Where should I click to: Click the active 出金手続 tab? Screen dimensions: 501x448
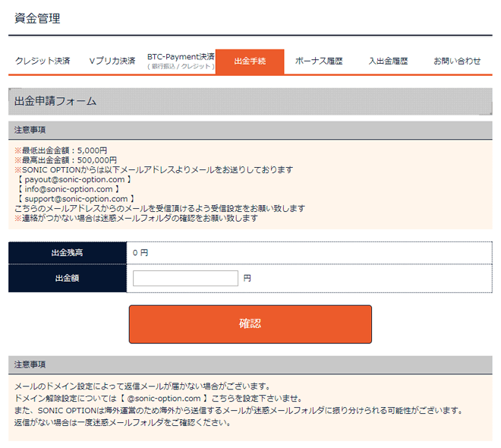[x=250, y=62]
